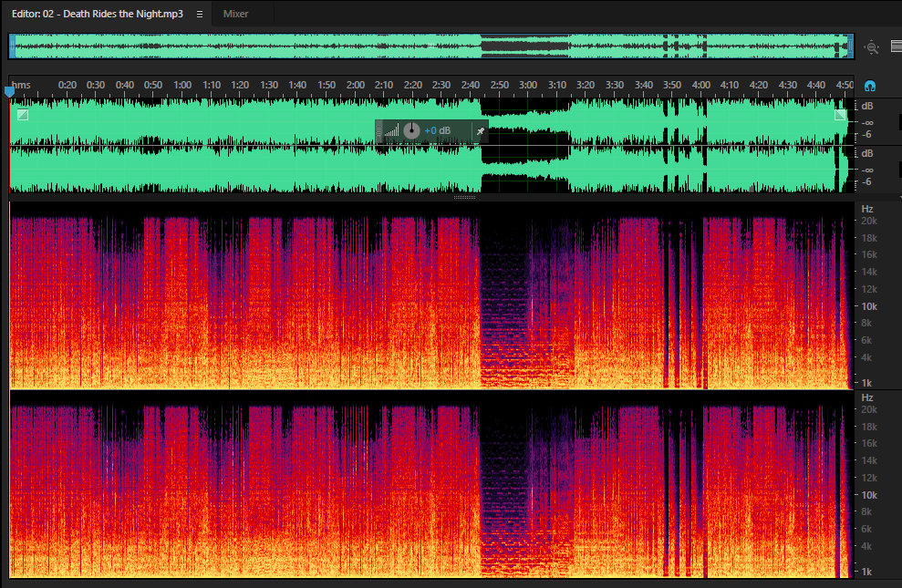
Task: Click the 1k label on upper spectrogram scale
Action: click(x=866, y=383)
